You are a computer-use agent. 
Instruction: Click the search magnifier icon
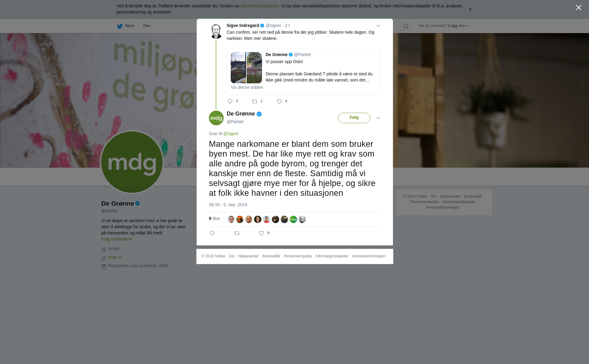[406, 26]
